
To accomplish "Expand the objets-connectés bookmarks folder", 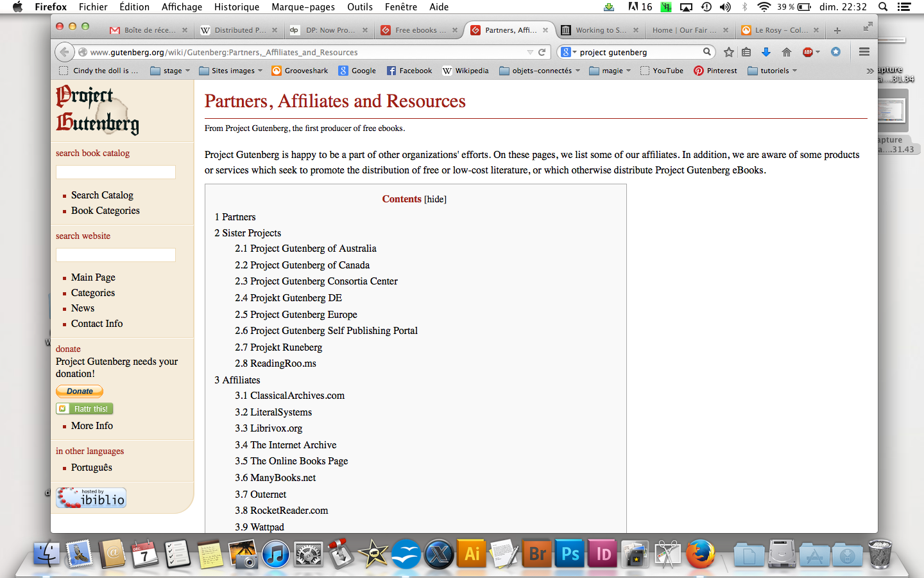I will tap(540, 71).
